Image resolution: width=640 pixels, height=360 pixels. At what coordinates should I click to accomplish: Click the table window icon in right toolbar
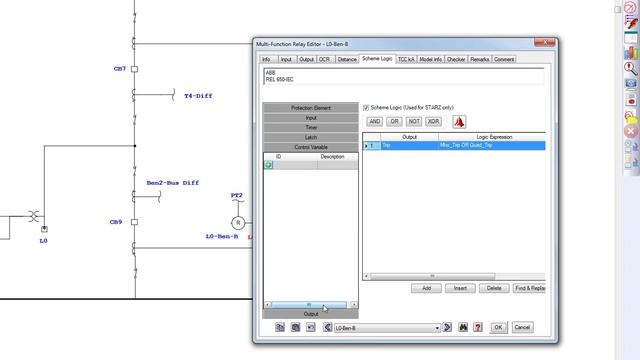click(x=631, y=37)
